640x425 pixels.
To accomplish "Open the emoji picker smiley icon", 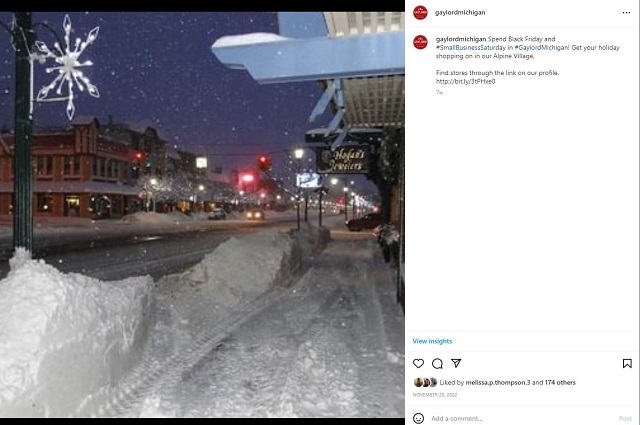I will pos(418,418).
